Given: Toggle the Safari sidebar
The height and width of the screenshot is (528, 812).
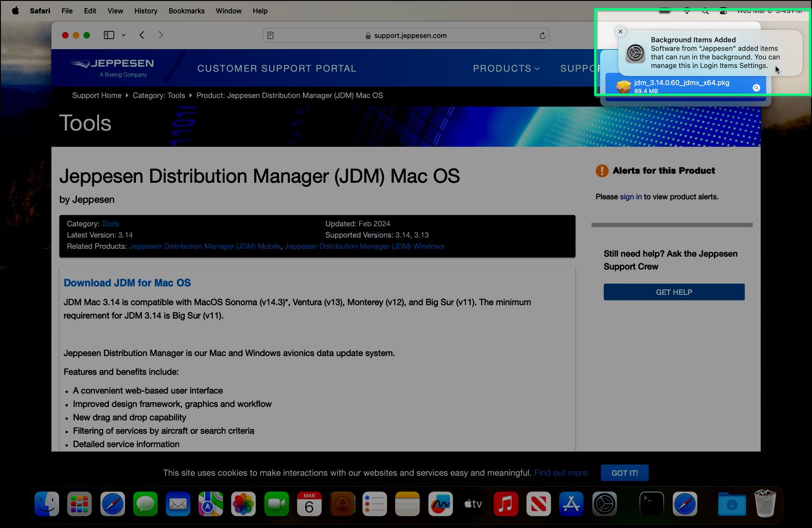Looking at the screenshot, I should point(108,35).
